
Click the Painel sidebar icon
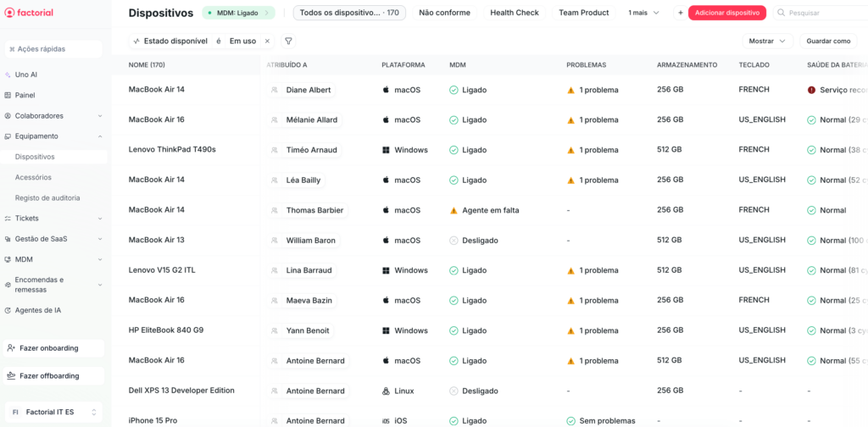coord(8,95)
